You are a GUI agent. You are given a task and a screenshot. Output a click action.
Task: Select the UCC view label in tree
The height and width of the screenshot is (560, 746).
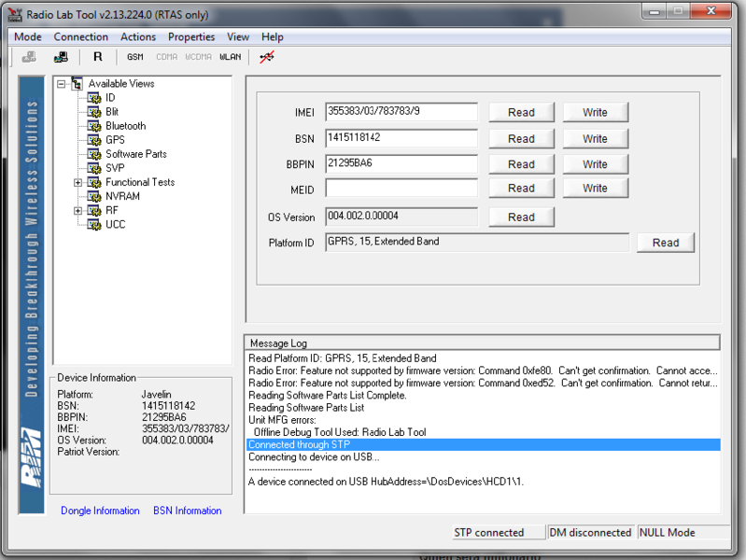pyautogui.click(x=116, y=225)
